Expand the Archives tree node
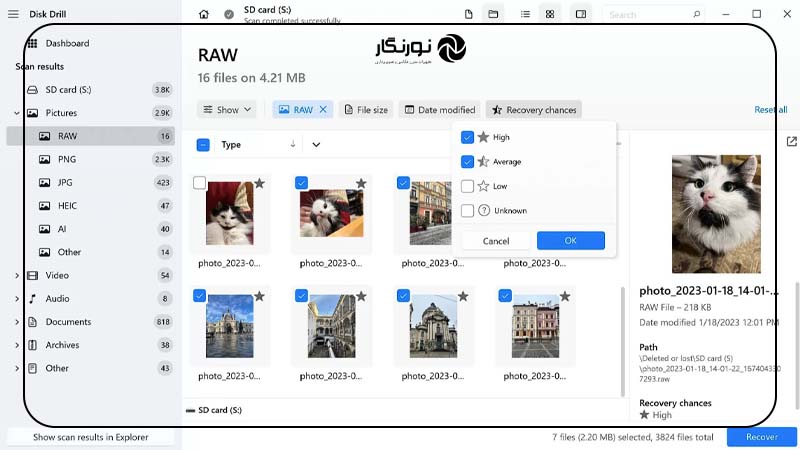800x450 pixels. coord(17,345)
